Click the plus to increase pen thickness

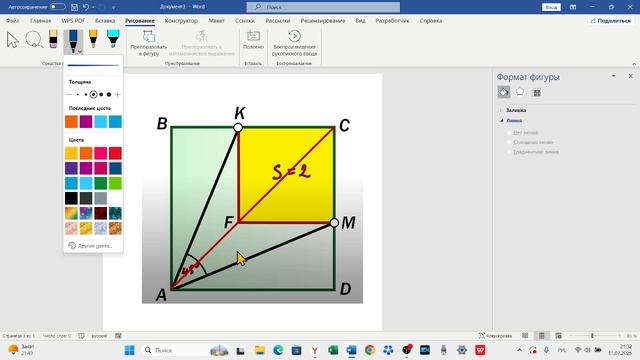coord(118,94)
